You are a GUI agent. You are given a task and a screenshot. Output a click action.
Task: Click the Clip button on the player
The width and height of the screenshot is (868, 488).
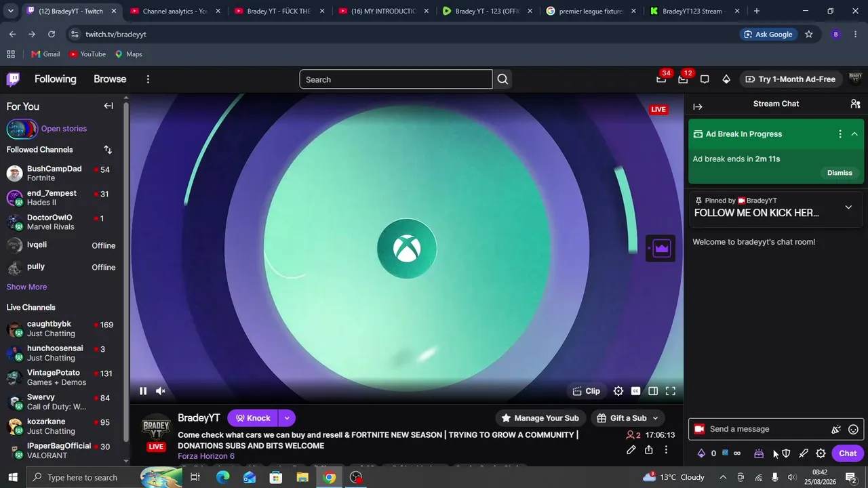[x=587, y=391]
